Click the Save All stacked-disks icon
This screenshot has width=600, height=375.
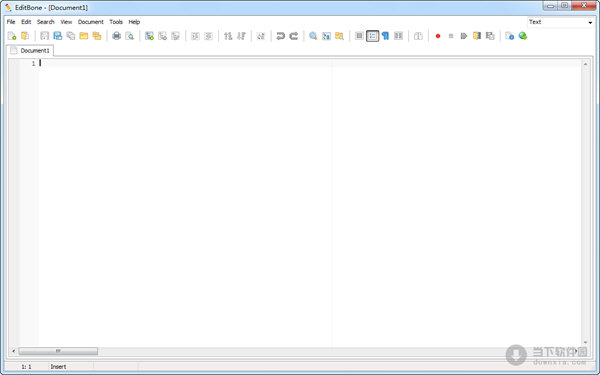point(71,36)
